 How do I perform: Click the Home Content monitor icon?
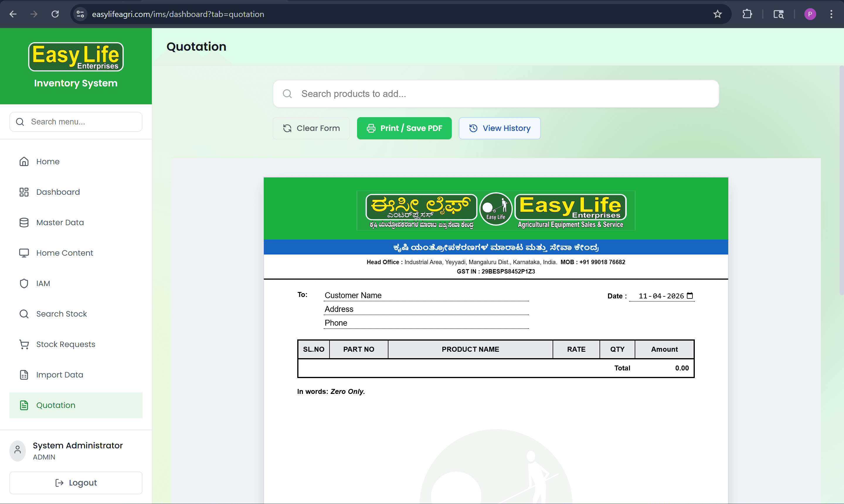tap(24, 253)
